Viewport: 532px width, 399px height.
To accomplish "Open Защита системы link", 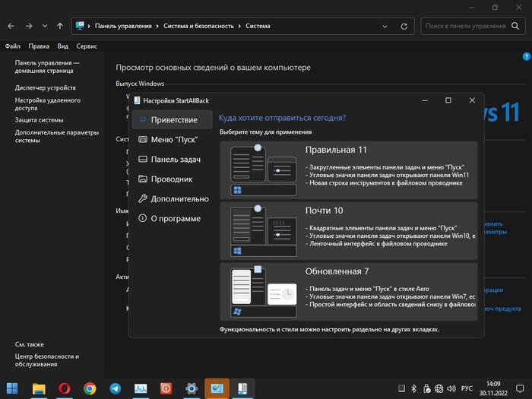I will (x=39, y=119).
